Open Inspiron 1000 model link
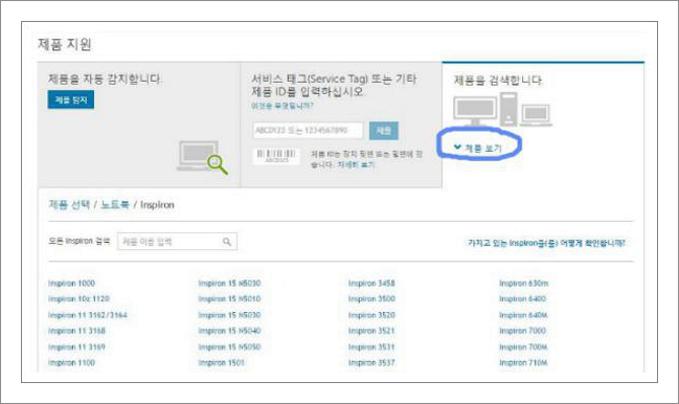Image resolution: width=679 pixels, height=404 pixels. click(x=71, y=283)
